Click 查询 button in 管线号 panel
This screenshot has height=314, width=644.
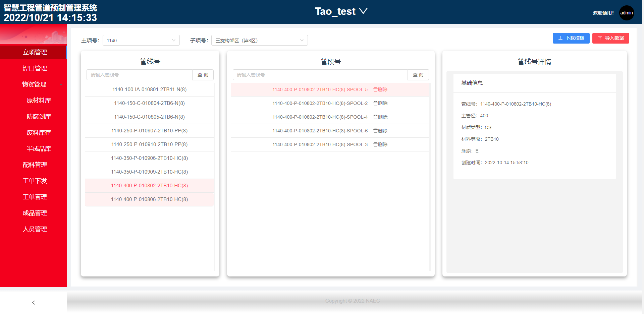203,75
